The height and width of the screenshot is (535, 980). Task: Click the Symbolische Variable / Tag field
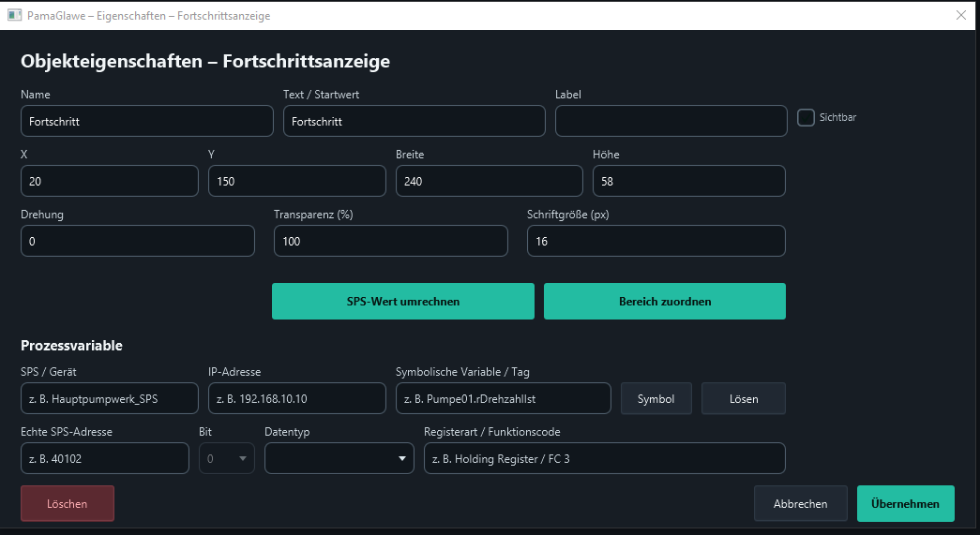point(503,398)
